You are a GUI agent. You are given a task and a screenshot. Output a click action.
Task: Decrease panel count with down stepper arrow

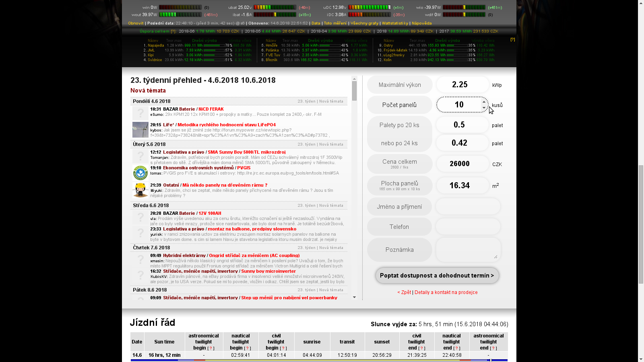(484, 108)
